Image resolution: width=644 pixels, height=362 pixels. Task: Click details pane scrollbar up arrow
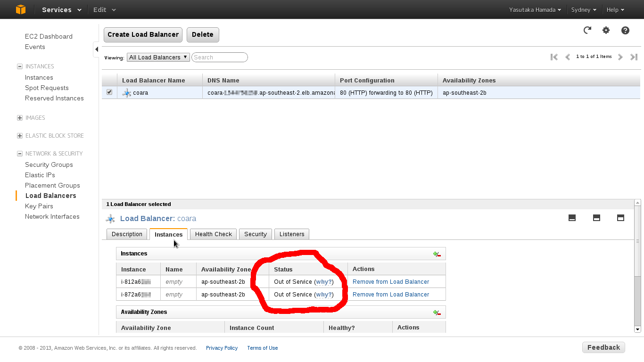(x=637, y=203)
